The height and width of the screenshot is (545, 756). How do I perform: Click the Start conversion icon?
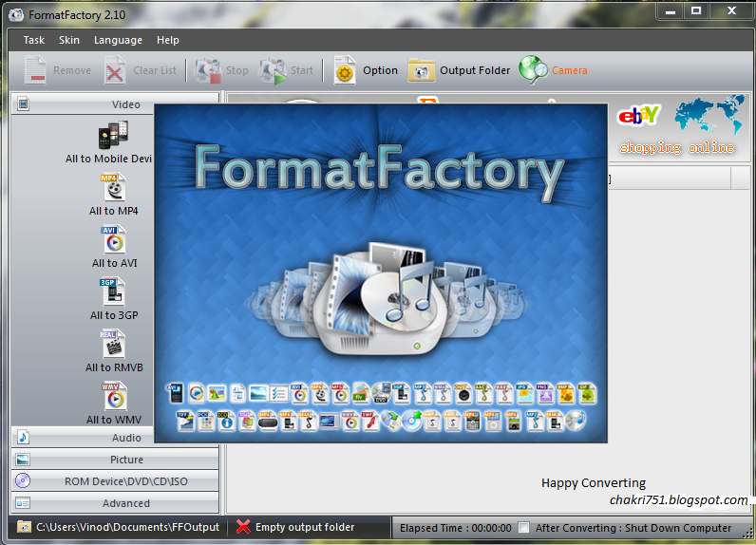pos(272,70)
